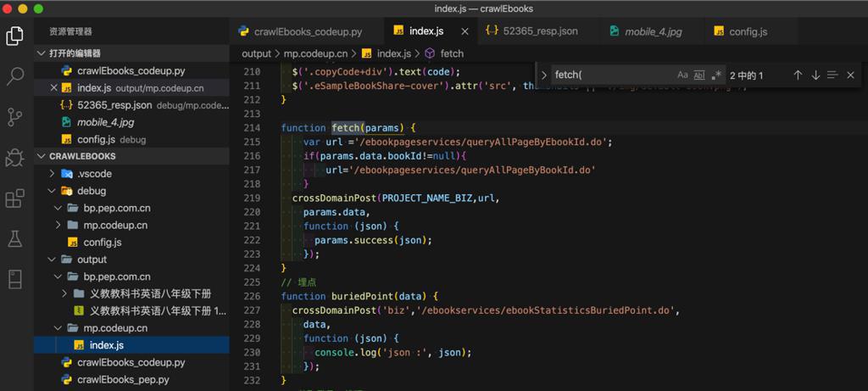Screen dimensions: 868x391
Task: Go to next match in find widget
Action: (x=815, y=75)
